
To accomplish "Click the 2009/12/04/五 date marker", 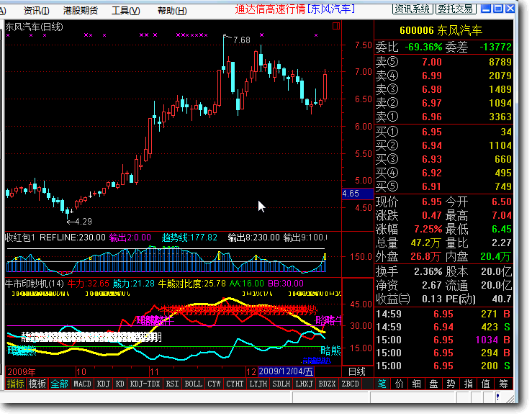I will coord(286,371).
